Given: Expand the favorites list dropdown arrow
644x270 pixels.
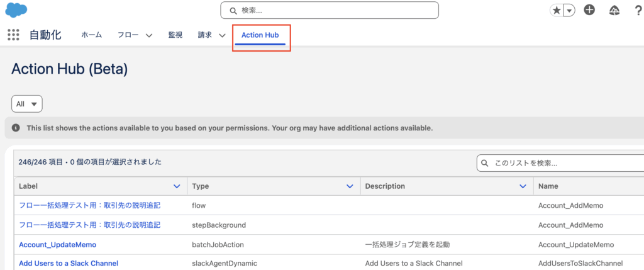Looking at the screenshot, I should tap(569, 11).
